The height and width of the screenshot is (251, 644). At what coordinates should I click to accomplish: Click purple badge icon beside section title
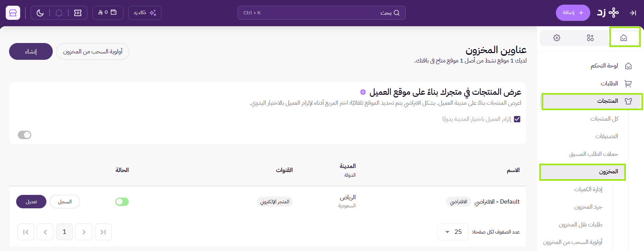pyautogui.click(x=363, y=92)
